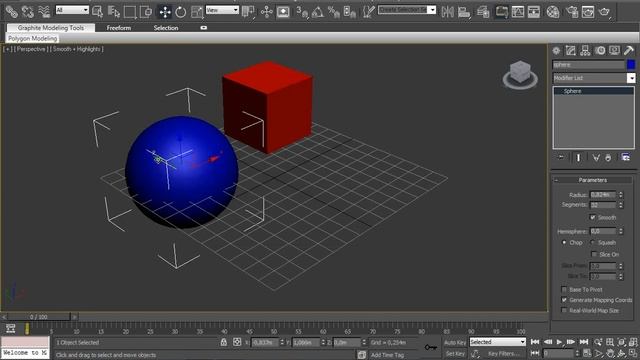The image size is (640, 360).
Task: Toggle the Auto Key button
Action: (x=455, y=342)
